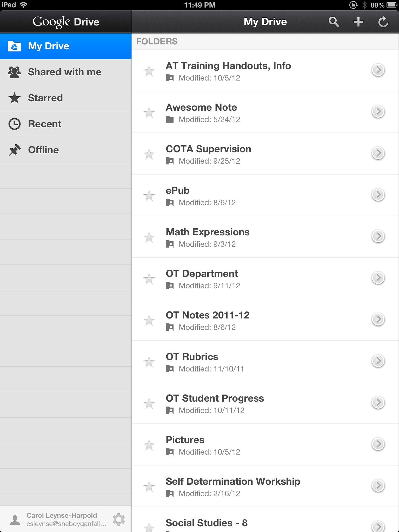Expand the Pictures folder details arrow

378,444
